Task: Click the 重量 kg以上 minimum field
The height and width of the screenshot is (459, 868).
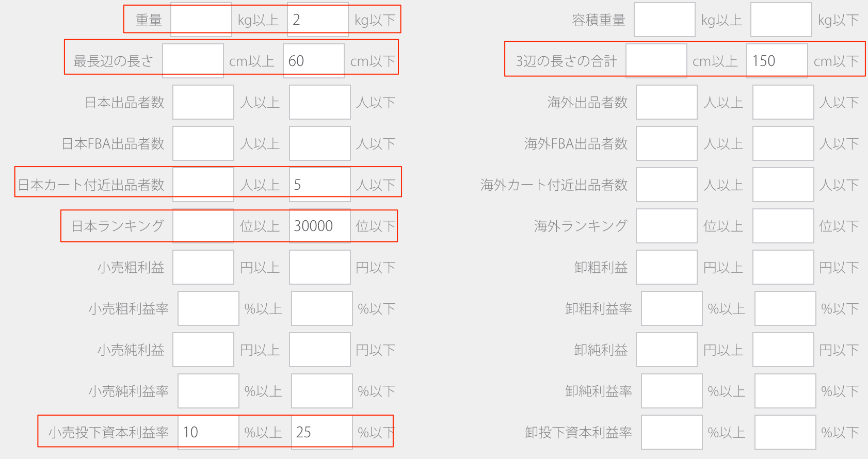Action: coord(201,20)
